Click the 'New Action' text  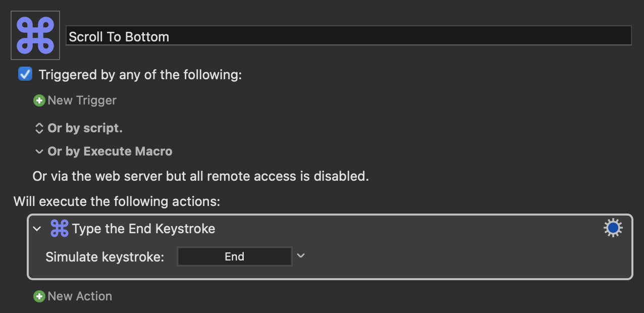pos(80,296)
